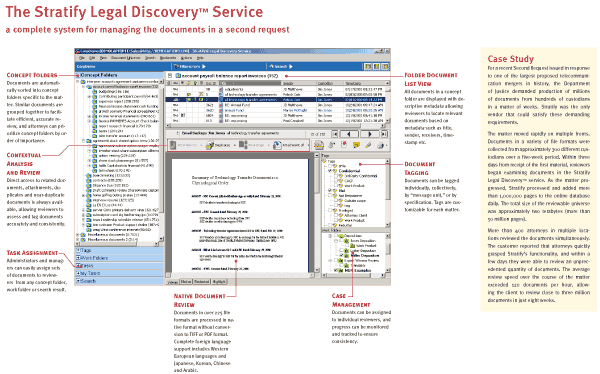Show Duplicates of current document
This screenshot has height=374, width=600.
point(220,145)
